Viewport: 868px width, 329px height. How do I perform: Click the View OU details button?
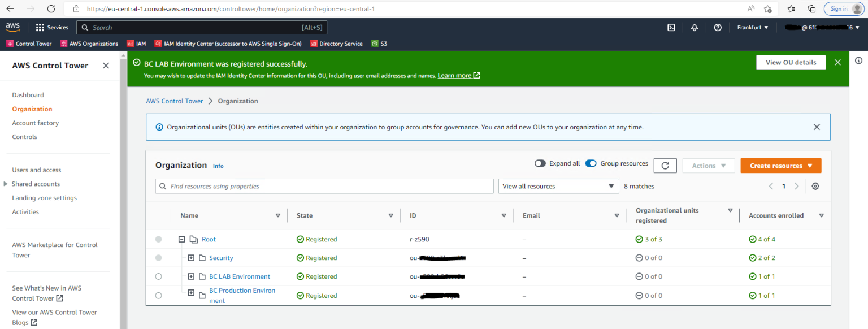pyautogui.click(x=791, y=62)
